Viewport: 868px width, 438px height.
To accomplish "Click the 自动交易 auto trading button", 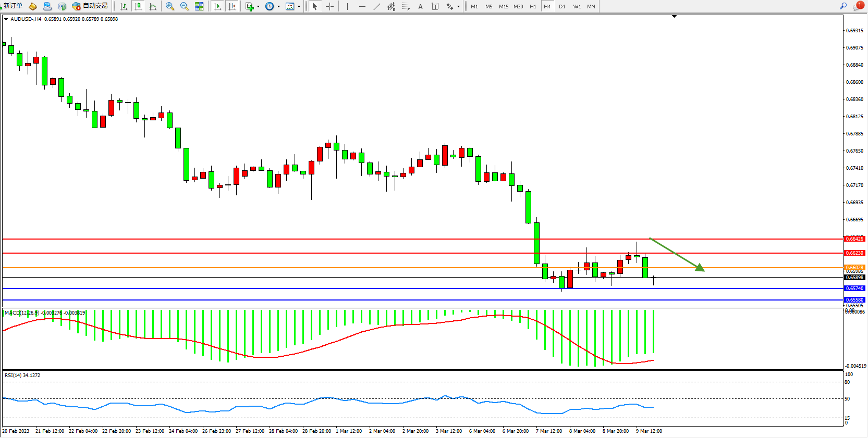I will (x=90, y=6).
